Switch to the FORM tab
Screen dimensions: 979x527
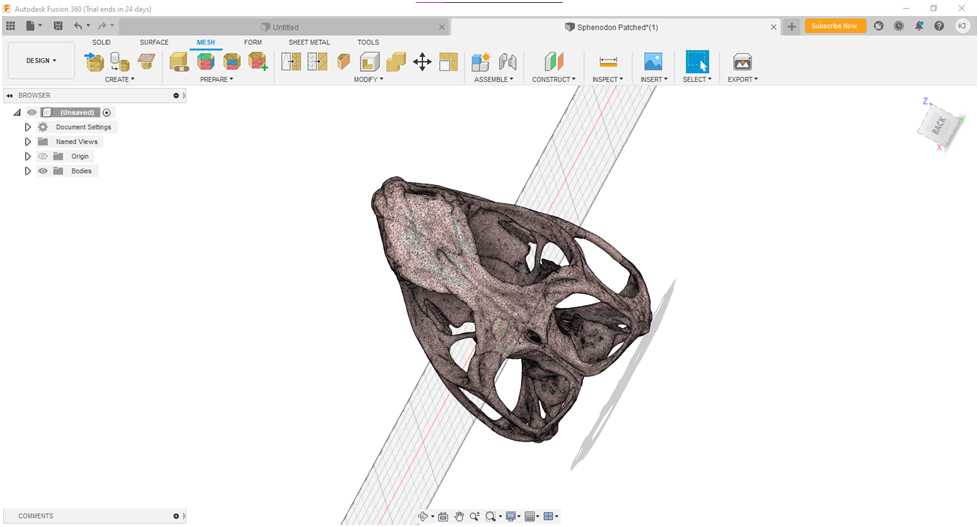(x=253, y=42)
